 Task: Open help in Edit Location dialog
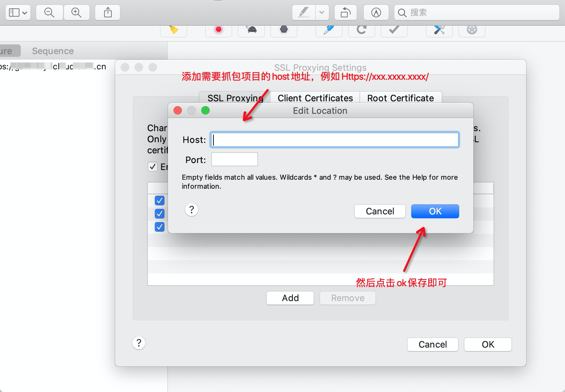click(x=192, y=210)
